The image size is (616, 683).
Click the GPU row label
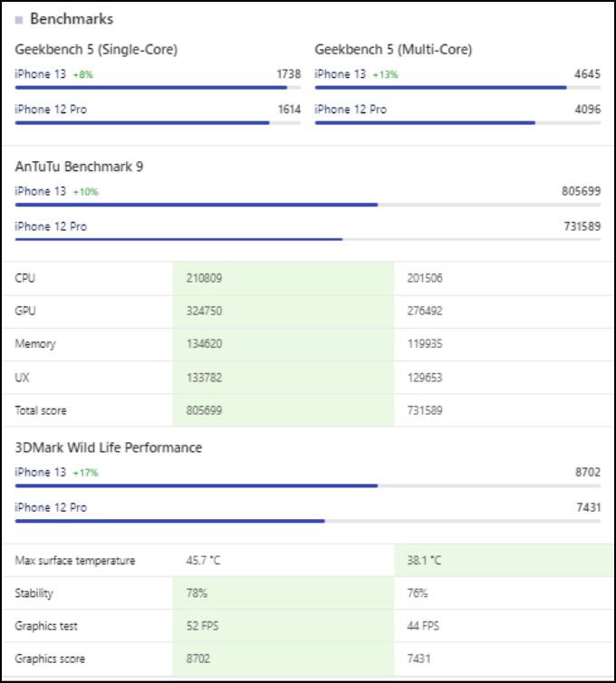[x=24, y=311]
